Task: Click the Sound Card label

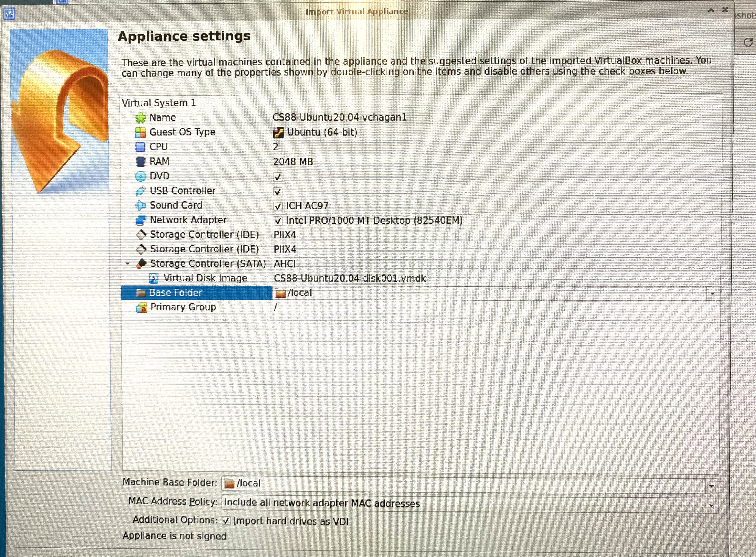Action: pyautogui.click(x=176, y=205)
